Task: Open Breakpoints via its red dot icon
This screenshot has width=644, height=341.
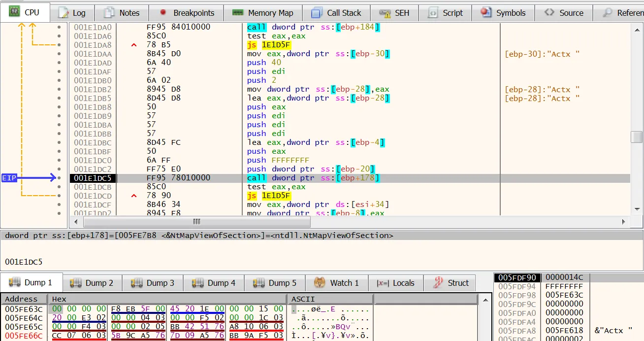Action: click(164, 13)
